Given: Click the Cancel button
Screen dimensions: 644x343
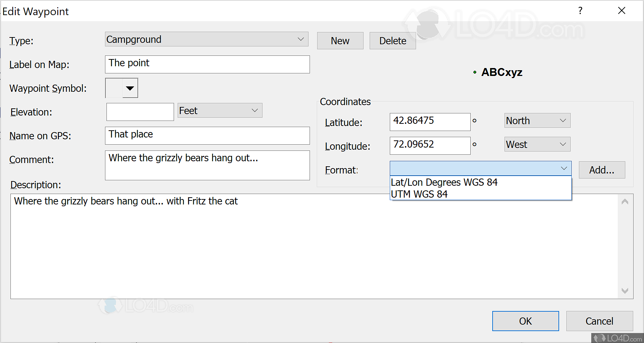Looking at the screenshot, I should click(x=599, y=321).
